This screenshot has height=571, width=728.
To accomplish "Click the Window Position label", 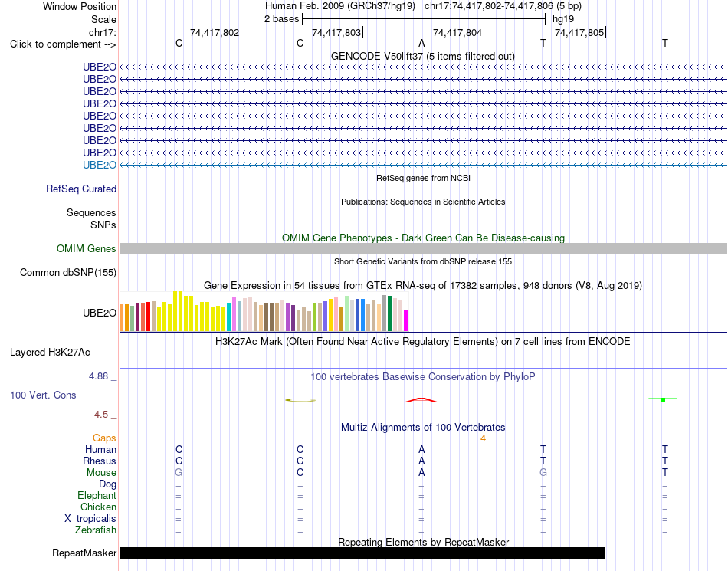I will [80, 6].
